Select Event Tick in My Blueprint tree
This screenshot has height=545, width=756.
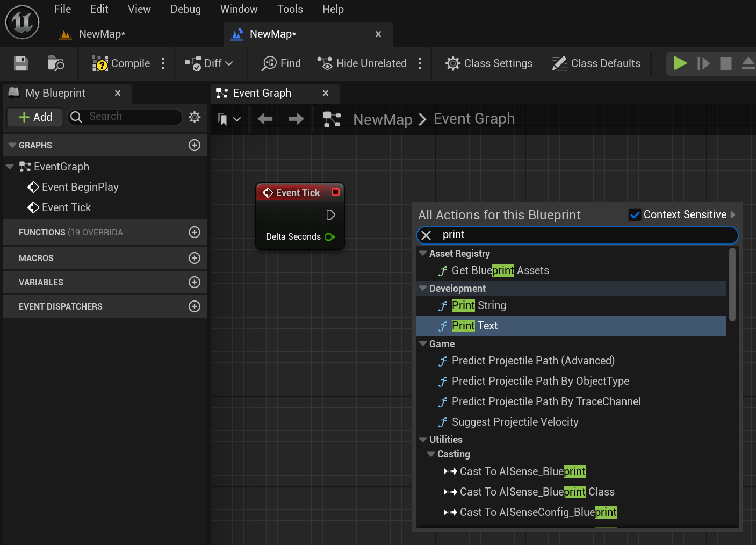click(66, 207)
